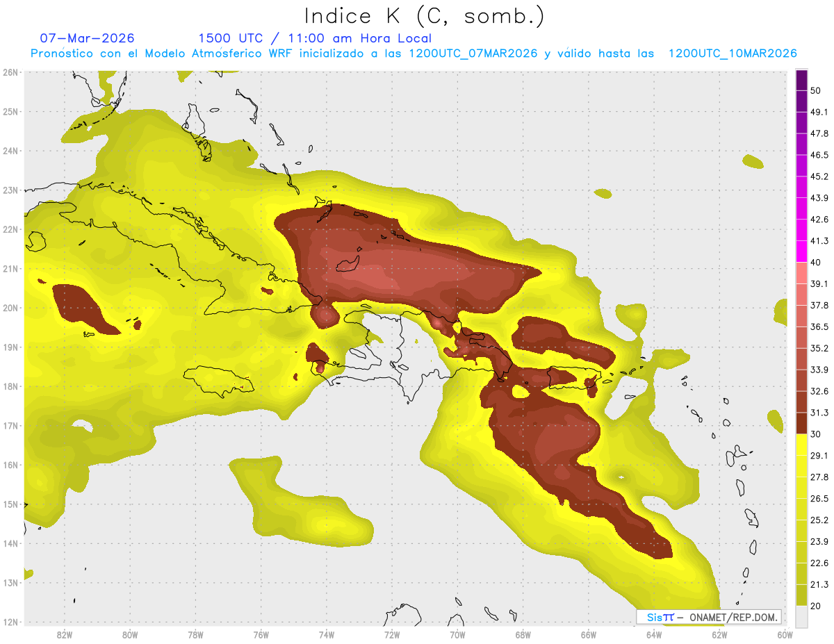Click the '16N' latitude axis label
Image resolution: width=834 pixels, height=644 pixels.
click(10, 465)
